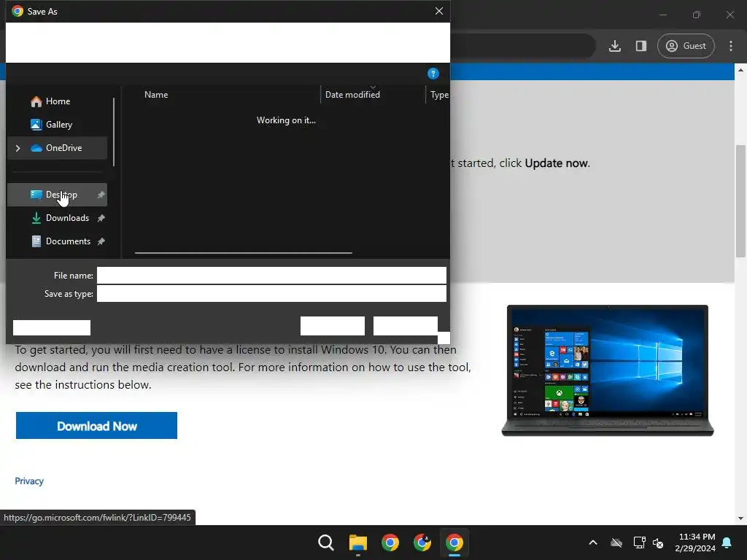Click the pin icon beside Downloads

[101, 218]
